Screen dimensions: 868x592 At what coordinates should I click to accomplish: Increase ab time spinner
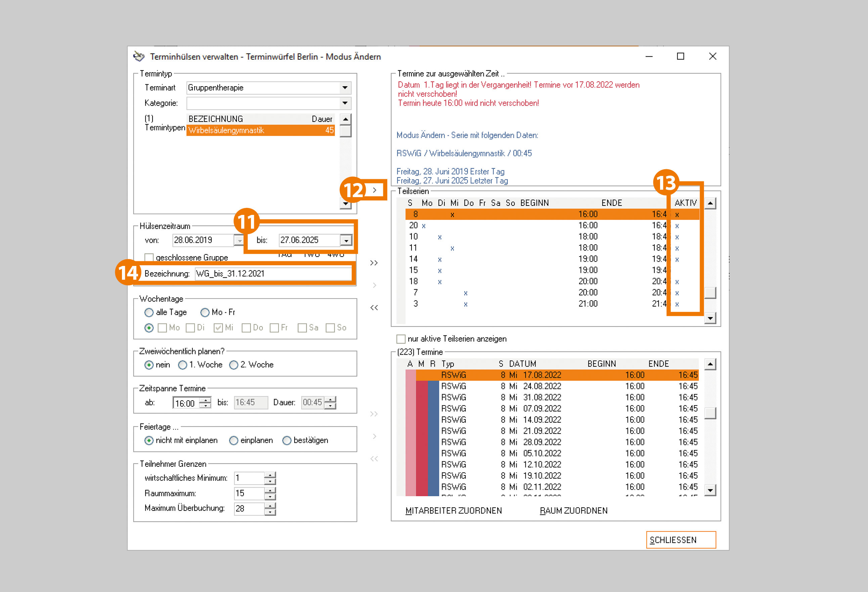click(206, 400)
